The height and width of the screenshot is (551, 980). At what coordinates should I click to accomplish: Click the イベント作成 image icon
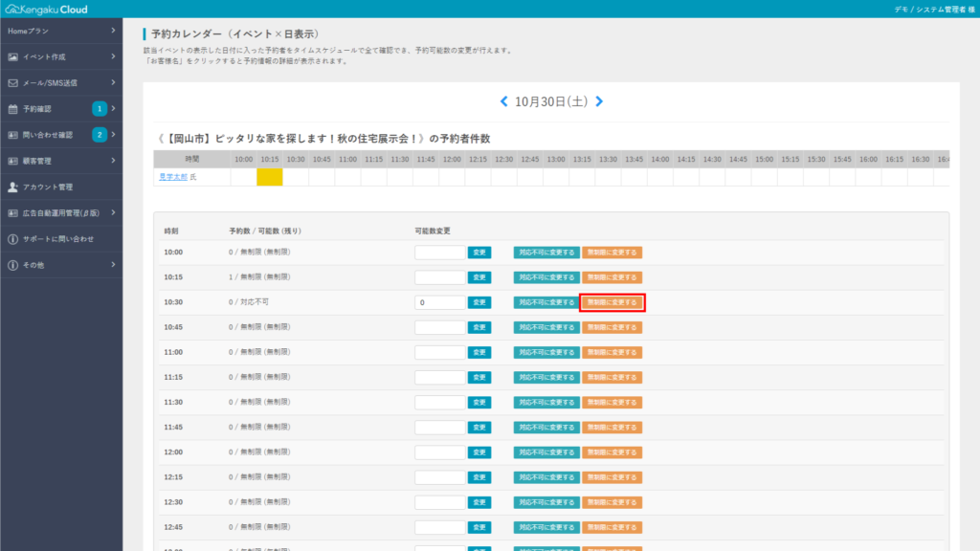(12, 56)
